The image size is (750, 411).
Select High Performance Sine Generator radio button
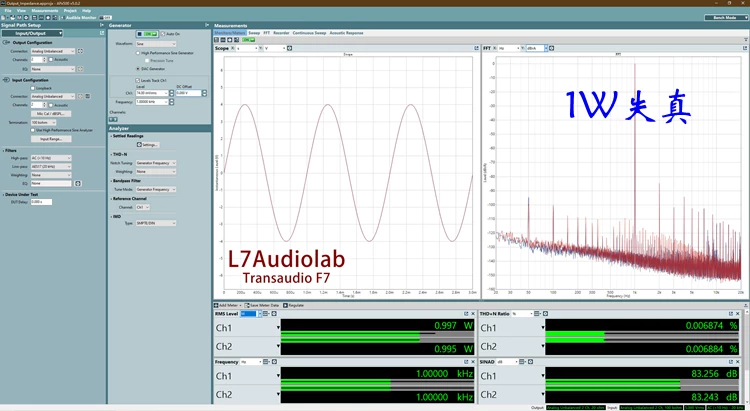coord(138,53)
